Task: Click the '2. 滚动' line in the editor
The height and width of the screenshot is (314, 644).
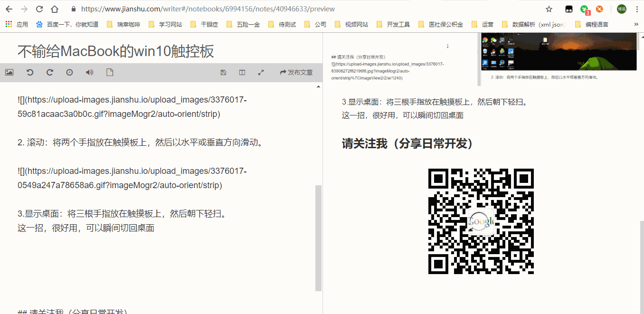Action: tap(141, 143)
